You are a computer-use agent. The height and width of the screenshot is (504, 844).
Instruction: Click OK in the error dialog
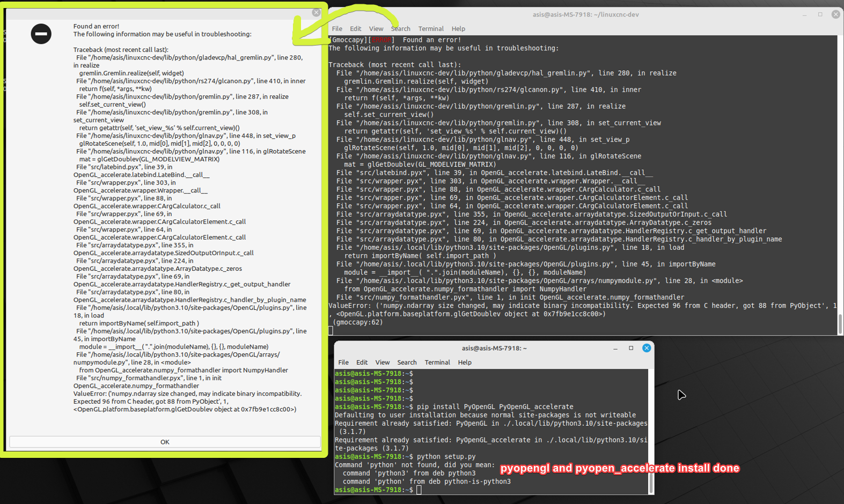click(165, 442)
